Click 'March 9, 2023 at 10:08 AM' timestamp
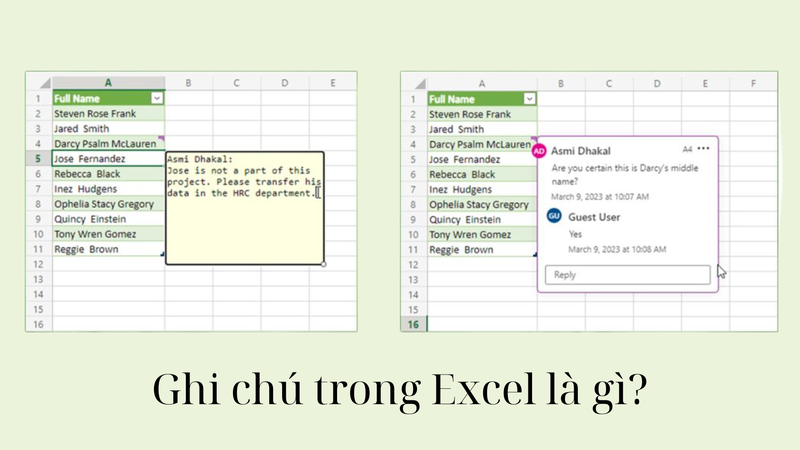The image size is (800, 450). [x=617, y=249]
